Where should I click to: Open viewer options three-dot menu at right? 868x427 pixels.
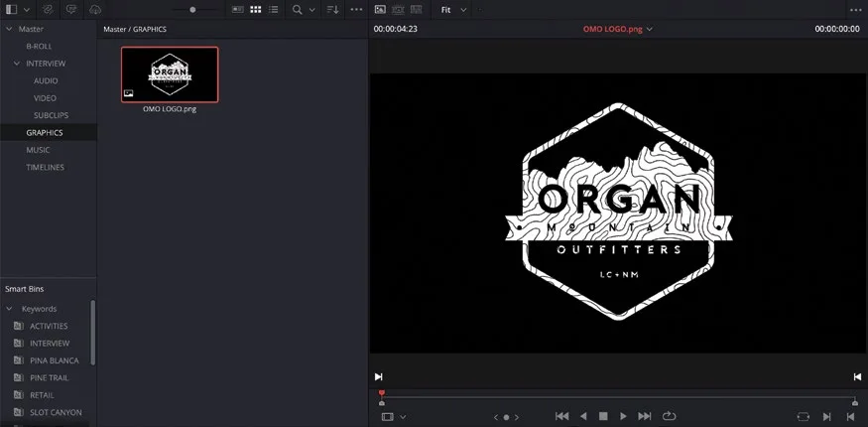pos(855,9)
